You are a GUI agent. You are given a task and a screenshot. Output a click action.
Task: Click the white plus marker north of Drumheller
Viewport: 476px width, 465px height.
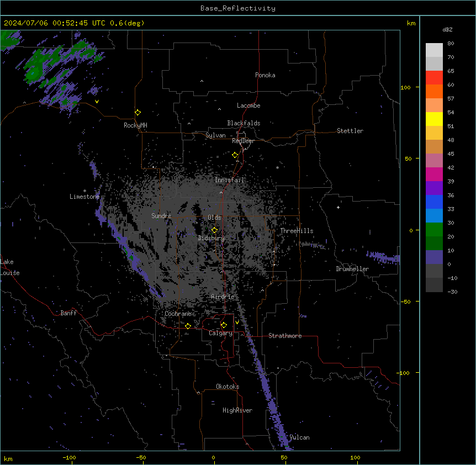[x=338, y=207]
